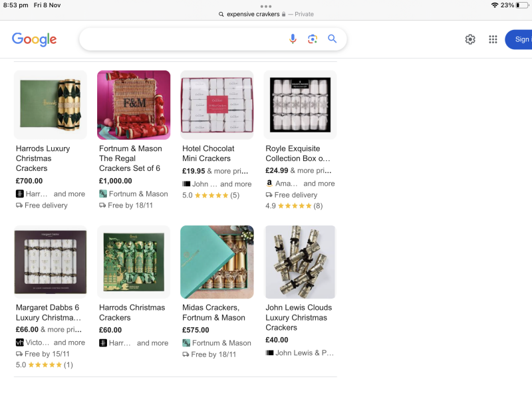Click the John Lewis seller icon under £40.00

tap(269, 353)
